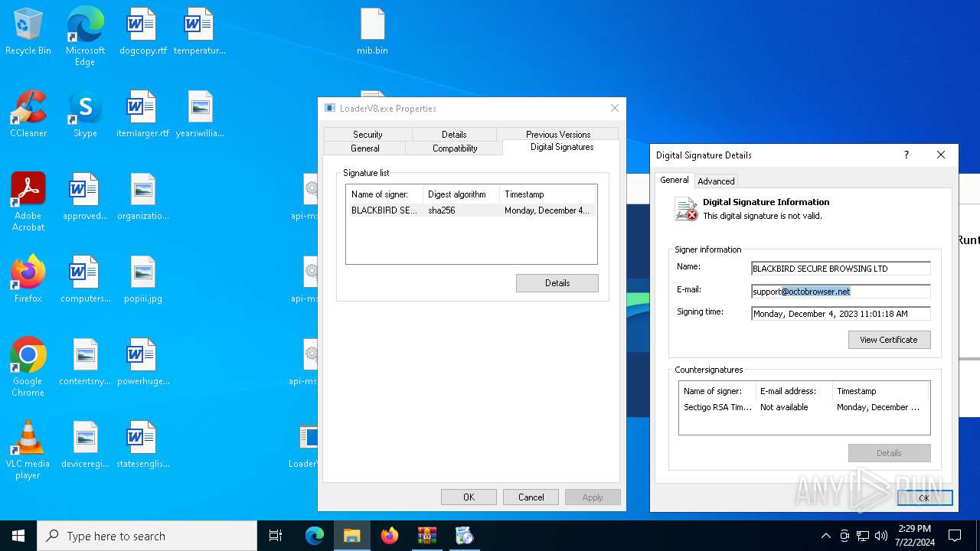The height and width of the screenshot is (551, 980).
Task: Open the Compatibility tab
Action: pyautogui.click(x=455, y=148)
